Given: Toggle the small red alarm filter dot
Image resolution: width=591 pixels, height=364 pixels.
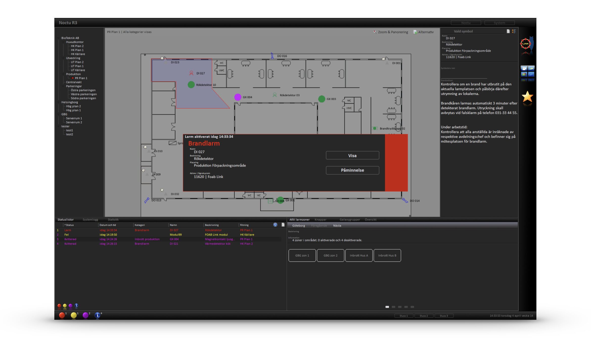Looking at the screenshot, I should point(59,306).
